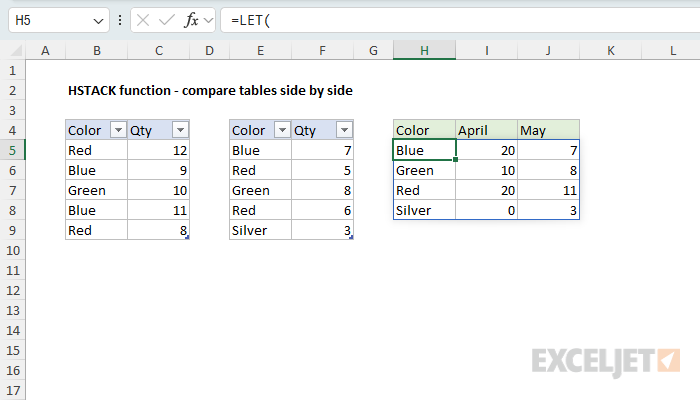
Task: Expand the Name Box dropdown
Action: click(x=98, y=21)
